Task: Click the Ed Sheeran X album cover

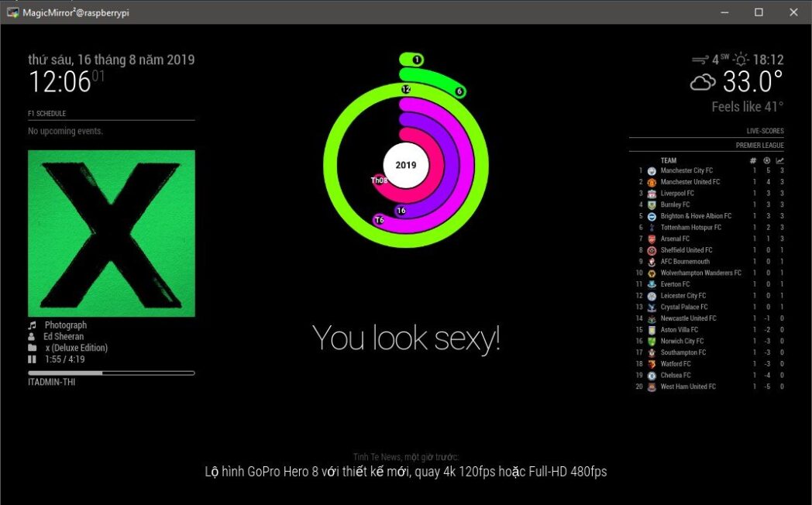Action: point(111,233)
